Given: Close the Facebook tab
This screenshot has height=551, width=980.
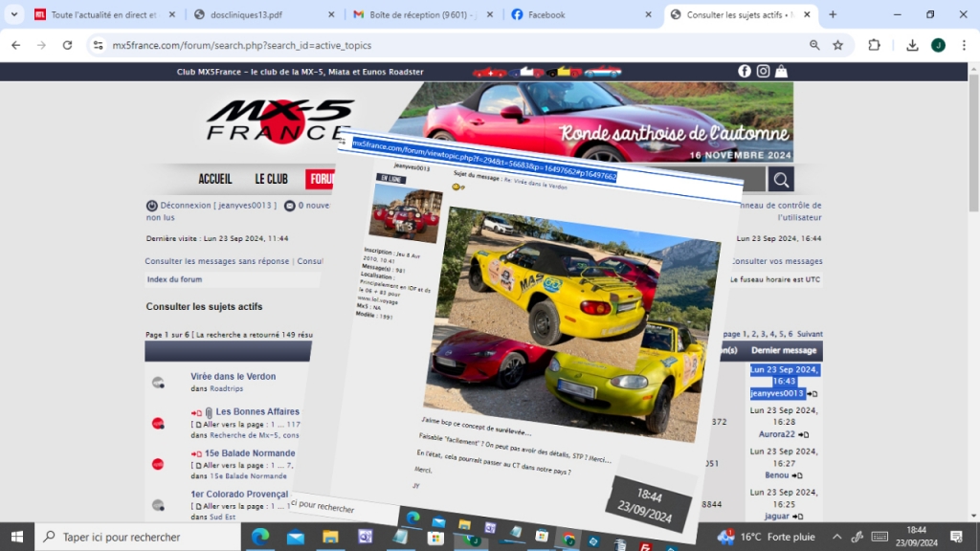Looking at the screenshot, I should [648, 14].
